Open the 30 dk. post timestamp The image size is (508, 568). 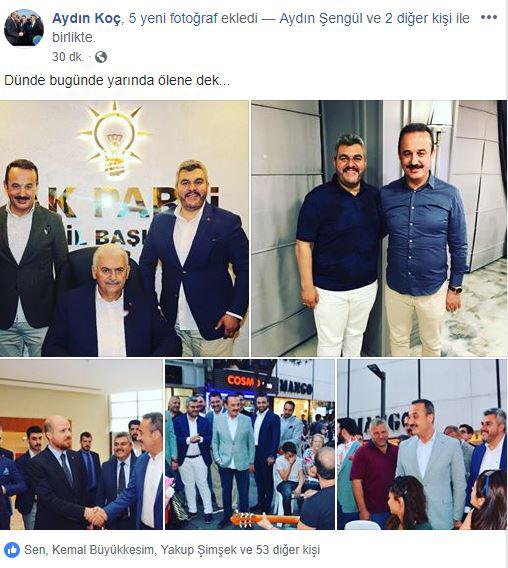pos(68,57)
